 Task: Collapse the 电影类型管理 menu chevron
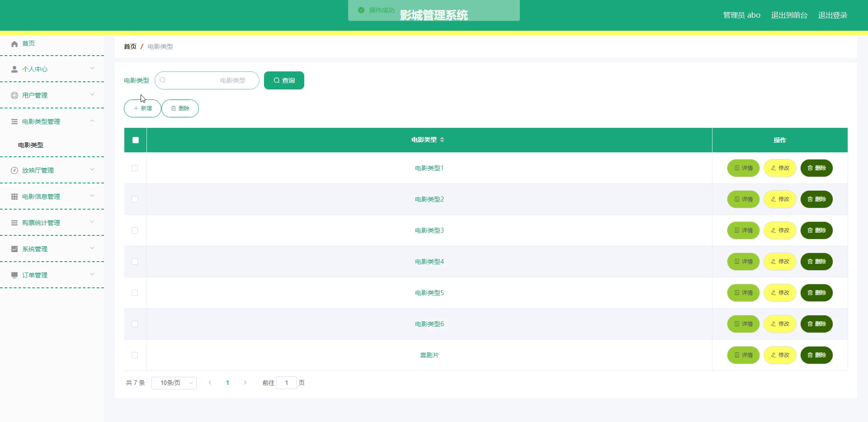pyautogui.click(x=92, y=121)
